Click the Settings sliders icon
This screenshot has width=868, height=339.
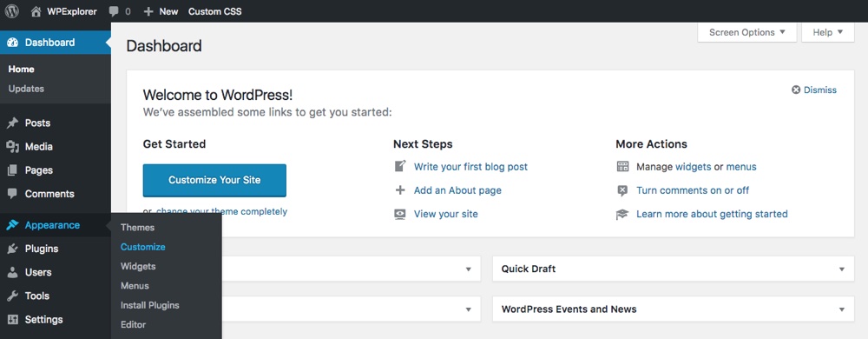click(12, 320)
